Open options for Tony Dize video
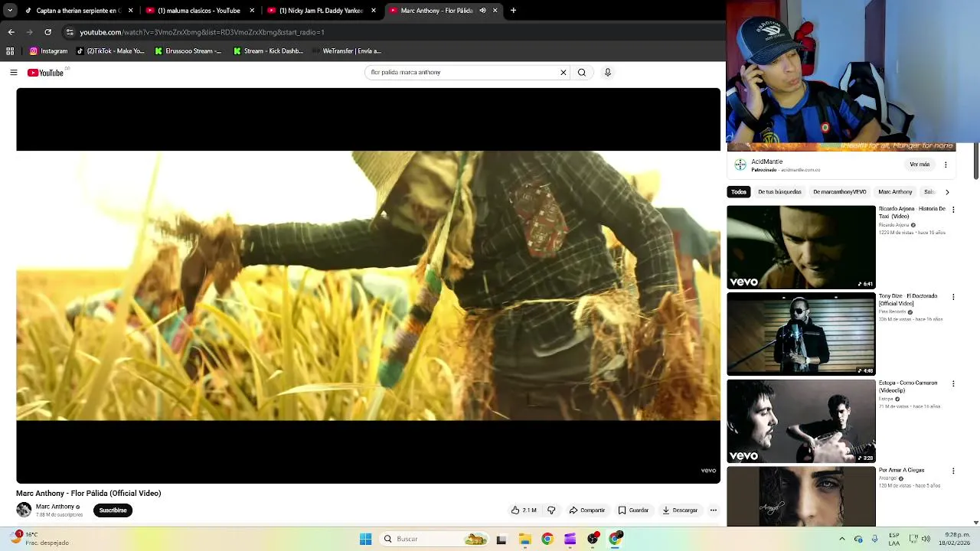980x551 pixels. 953,297
